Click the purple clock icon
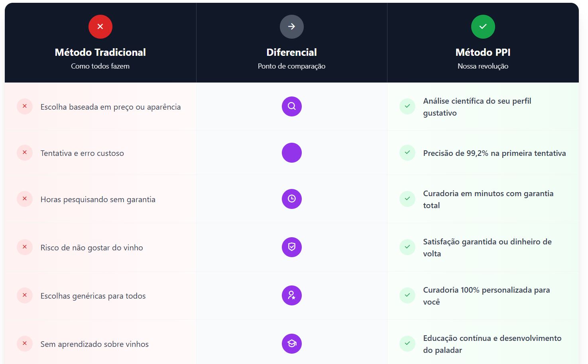The width and height of the screenshot is (588, 364). pyautogui.click(x=292, y=199)
